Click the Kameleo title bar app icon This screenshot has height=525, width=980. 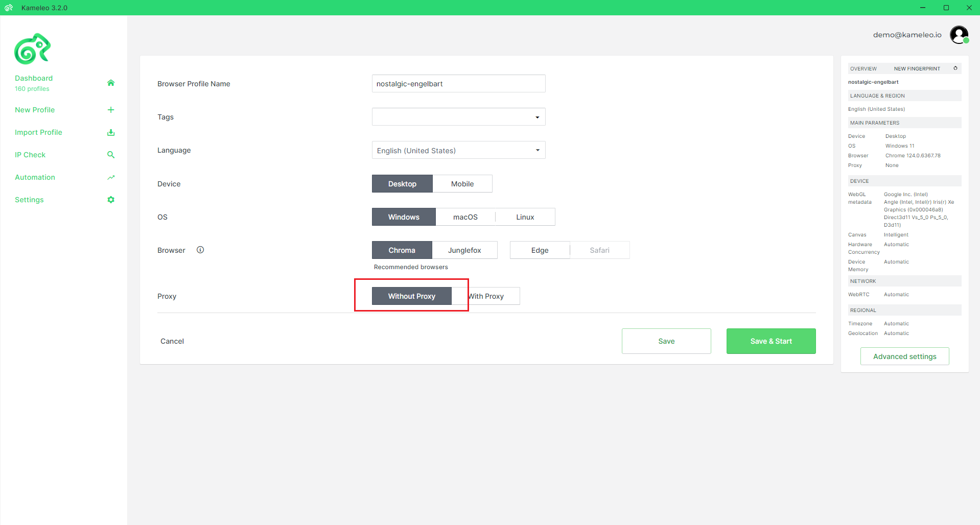(9, 8)
